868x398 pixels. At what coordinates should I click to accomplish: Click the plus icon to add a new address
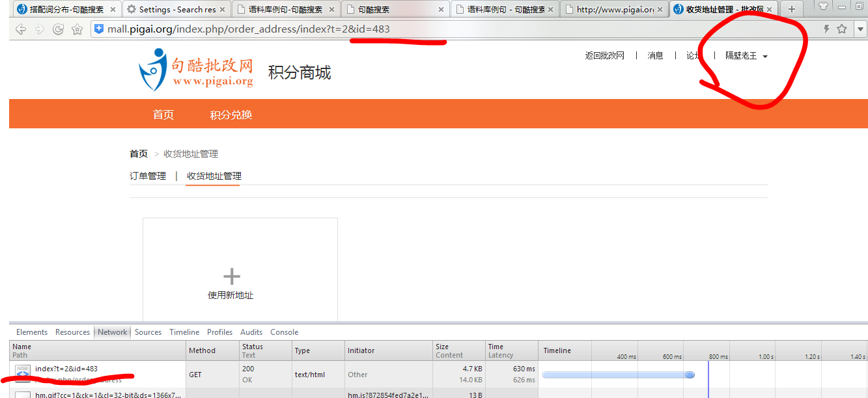[x=231, y=276]
